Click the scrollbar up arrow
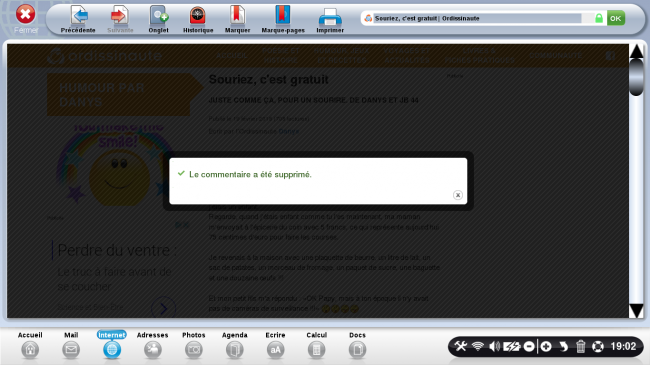650x365 pixels. coord(636,51)
